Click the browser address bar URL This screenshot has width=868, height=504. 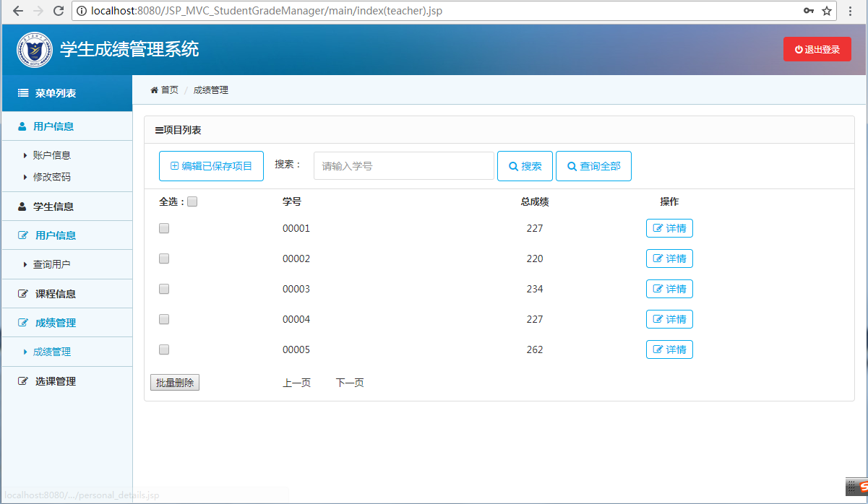pyautogui.click(x=267, y=11)
